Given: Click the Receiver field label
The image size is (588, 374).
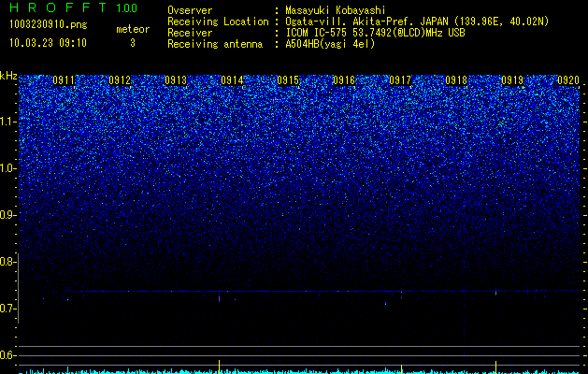Looking at the screenshot, I should click(190, 33).
